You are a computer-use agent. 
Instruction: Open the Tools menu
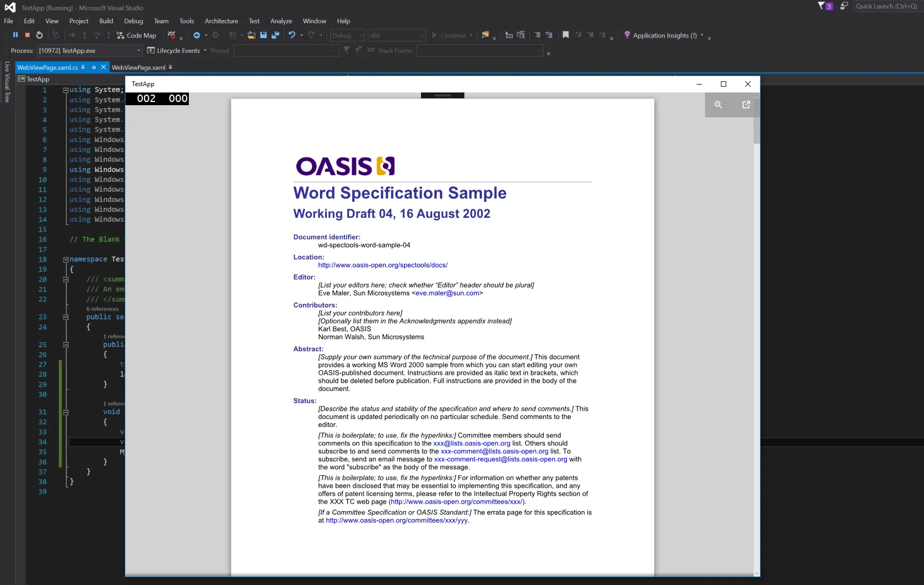pos(187,21)
